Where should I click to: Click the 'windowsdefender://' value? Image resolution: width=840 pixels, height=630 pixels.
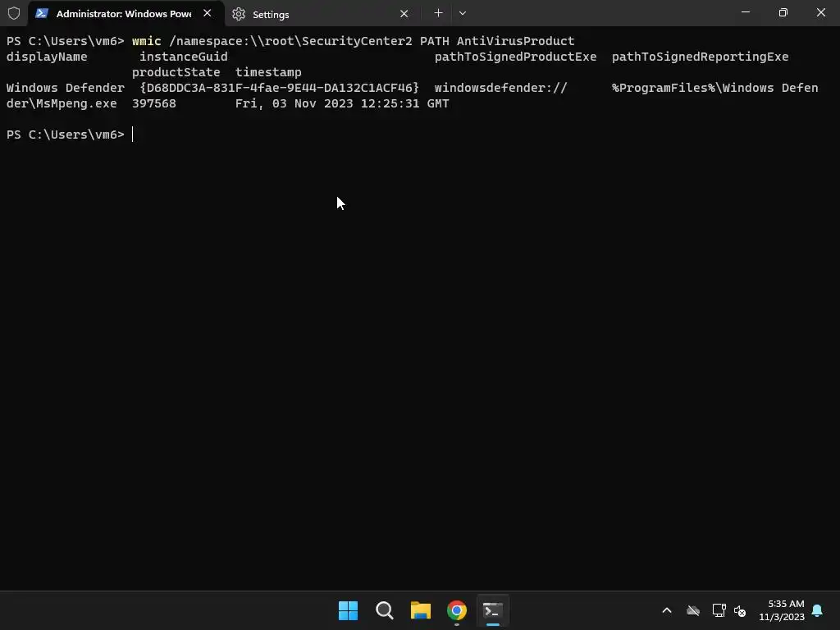[501, 88]
